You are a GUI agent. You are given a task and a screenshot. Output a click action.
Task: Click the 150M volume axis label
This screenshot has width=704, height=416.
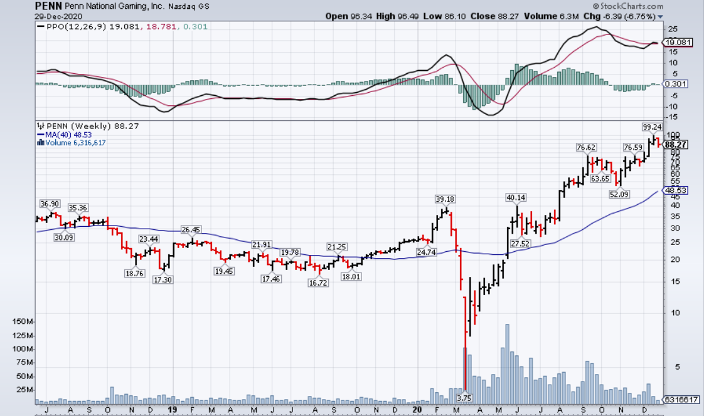[x=23, y=322]
